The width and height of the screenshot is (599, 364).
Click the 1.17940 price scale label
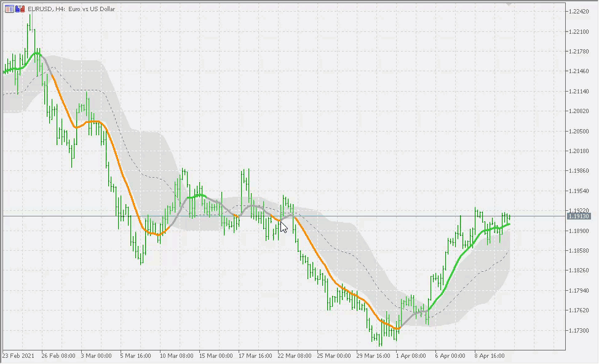coord(578,290)
